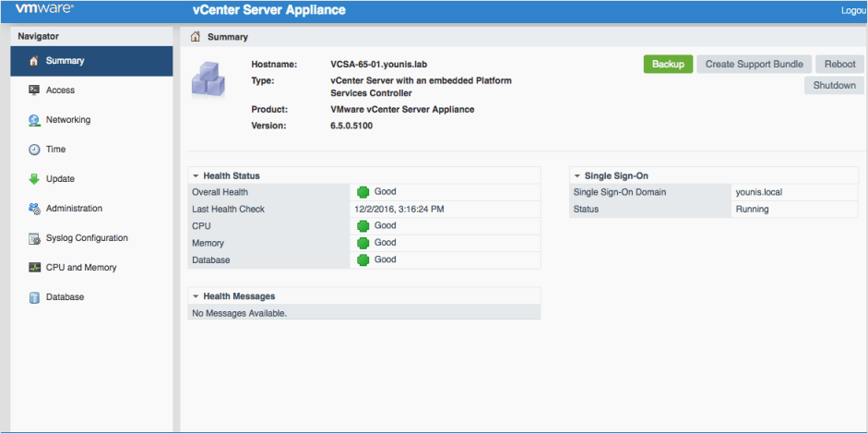Click the Reboot button
This screenshot has width=868, height=434.
point(839,65)
